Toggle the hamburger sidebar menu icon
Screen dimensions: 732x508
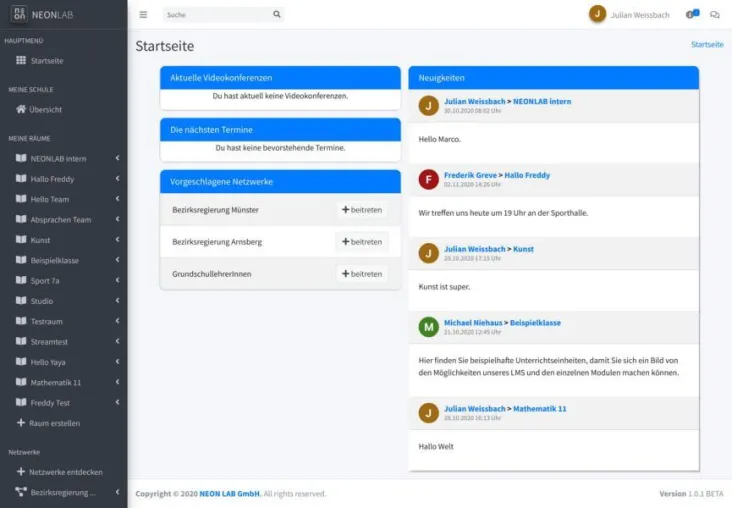point(143,14)
